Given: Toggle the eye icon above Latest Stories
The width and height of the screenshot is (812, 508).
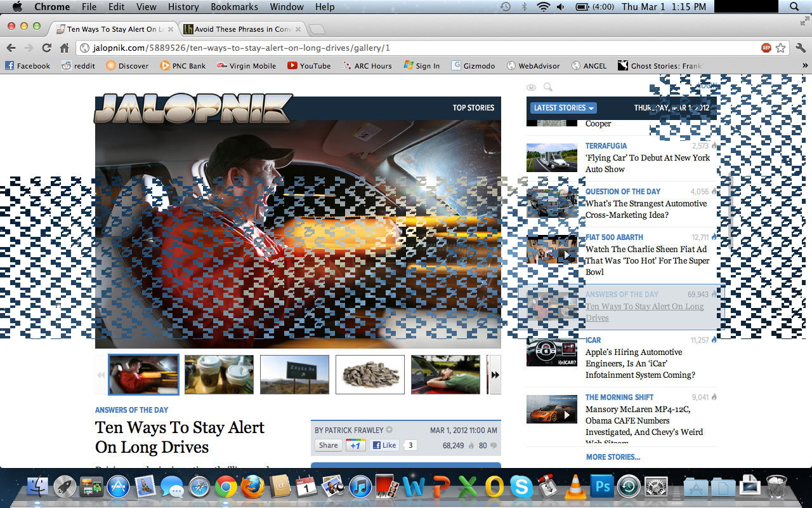Looking at the screenshot, I should coord(532,88).
